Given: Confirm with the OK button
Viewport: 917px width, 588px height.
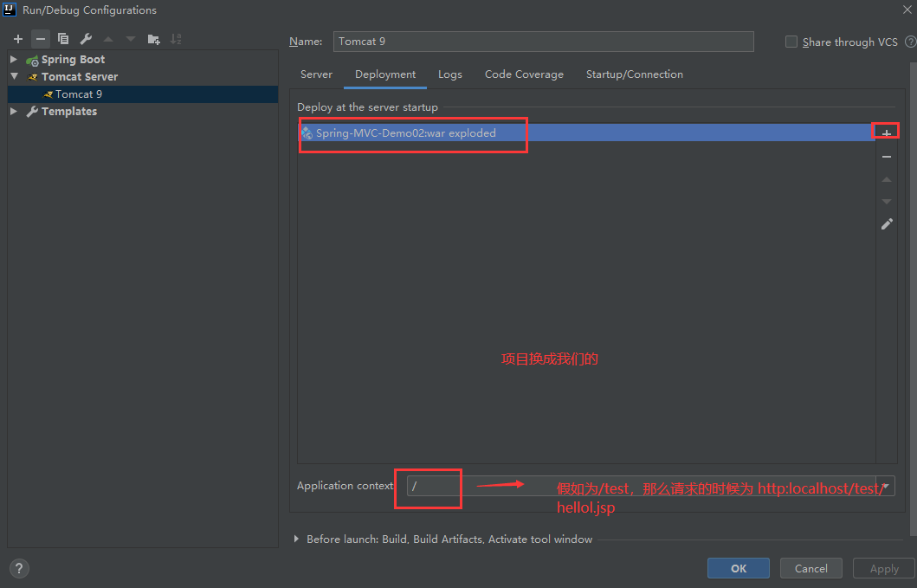Looking at the screenshot, I should point(738,568).
